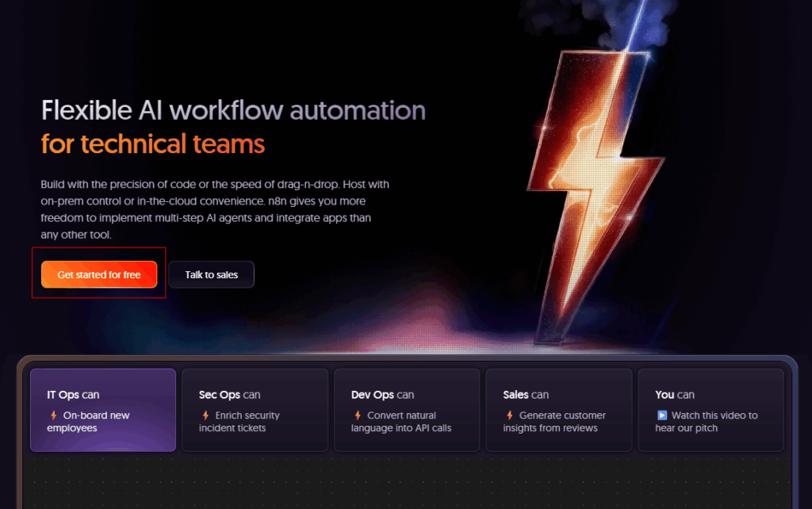Click the dotted workflow canvas below the tabs

pyautogui.click(x=406, y=482)
